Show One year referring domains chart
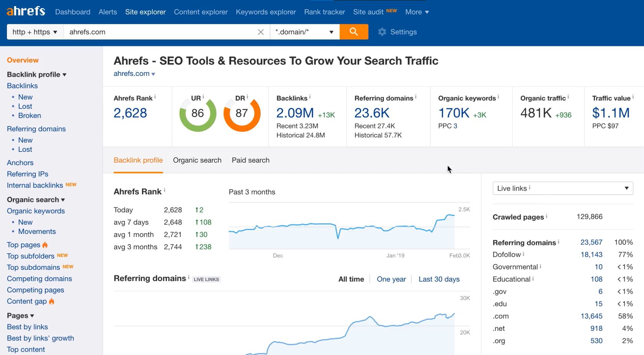This screenshot has width=644, height=355. pyautogui.click(x=391, y=279)
